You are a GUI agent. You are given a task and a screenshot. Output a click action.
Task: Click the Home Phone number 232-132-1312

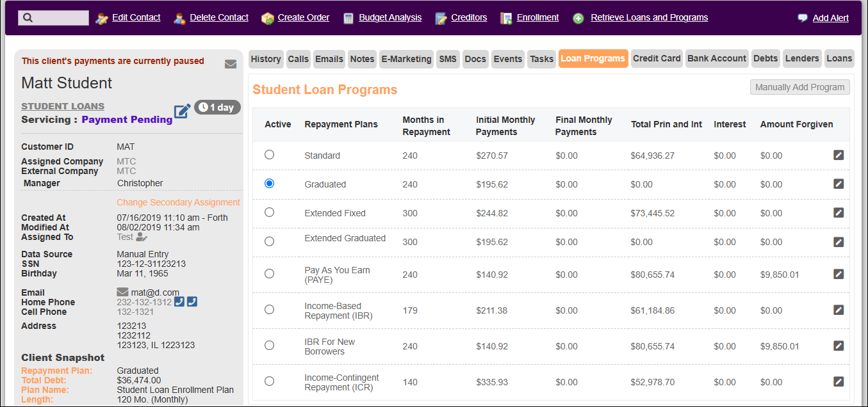[x=144, y=302]
